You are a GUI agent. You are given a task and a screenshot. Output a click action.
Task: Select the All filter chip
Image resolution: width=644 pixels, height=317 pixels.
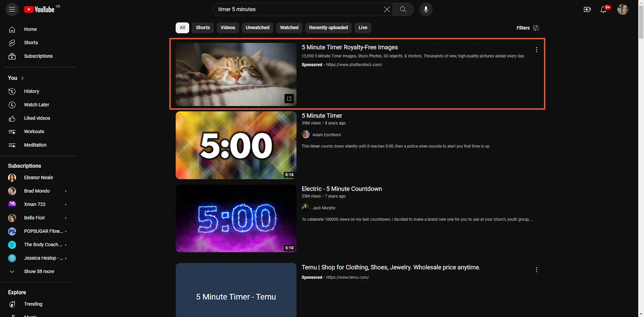click(182, 28)
